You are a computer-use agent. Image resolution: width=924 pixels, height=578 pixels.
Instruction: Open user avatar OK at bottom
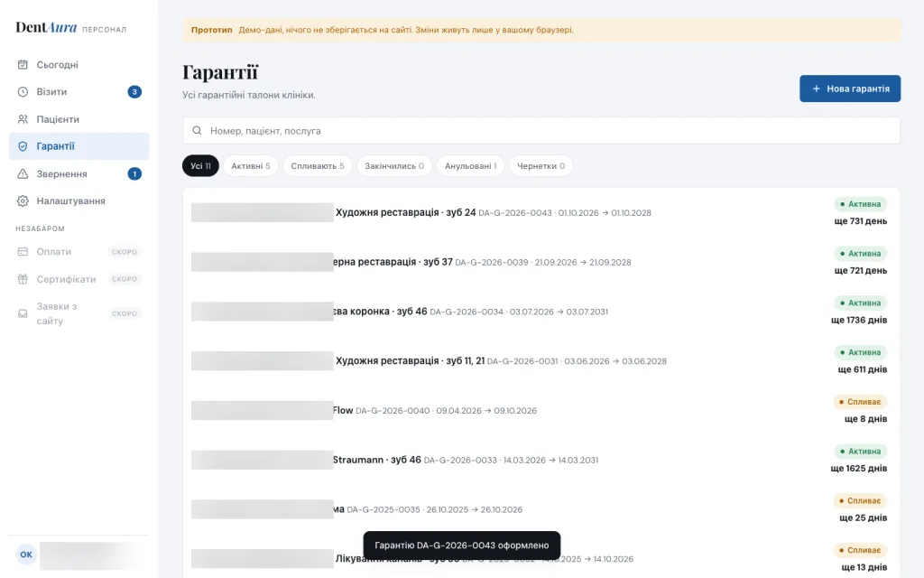tap(26, 555)
